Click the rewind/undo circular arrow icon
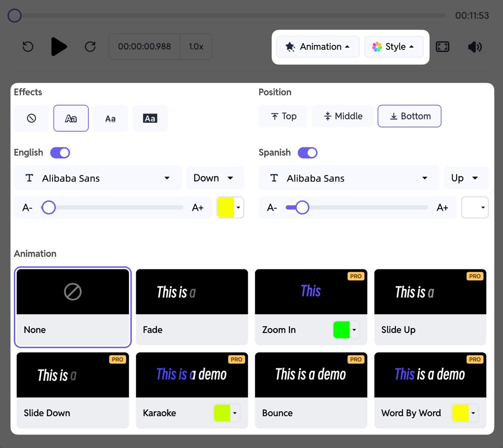This screenshot has width=503, height=448. coord(28,47)
